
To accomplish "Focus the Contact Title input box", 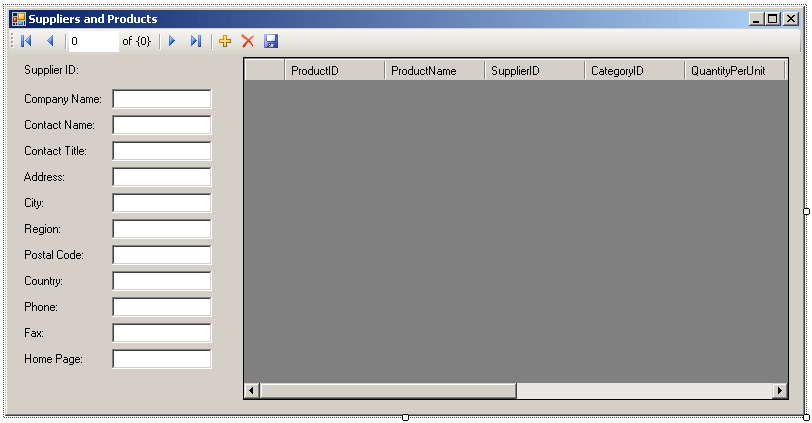I will point(162,151).
